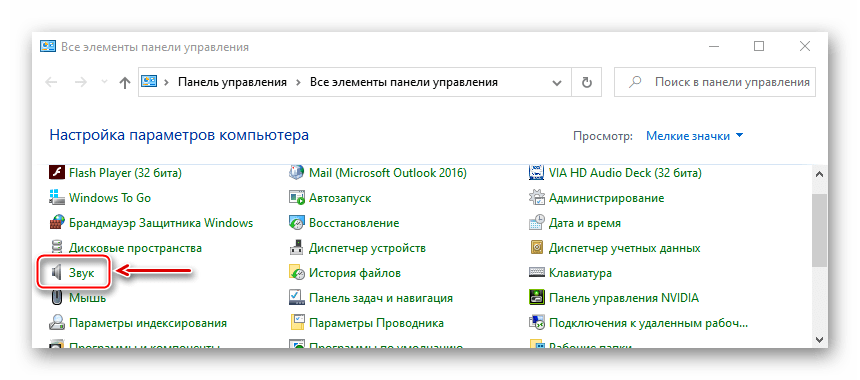
Task: Click the Панель задач и навигация icon
Action: click(x=297, y=298)
